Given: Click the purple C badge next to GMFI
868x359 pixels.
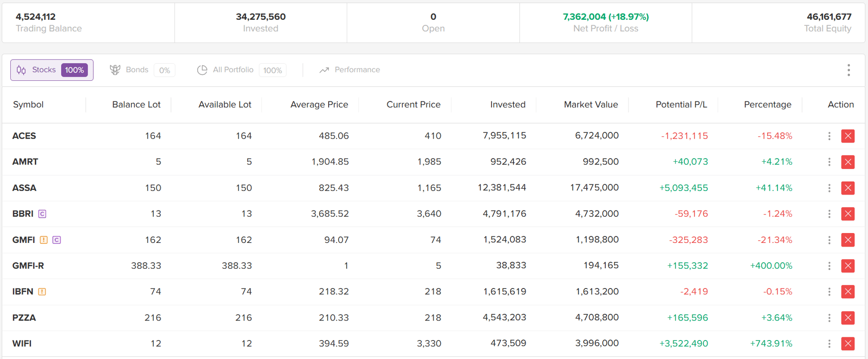Looking at the screenshot, I should point(57,240).
